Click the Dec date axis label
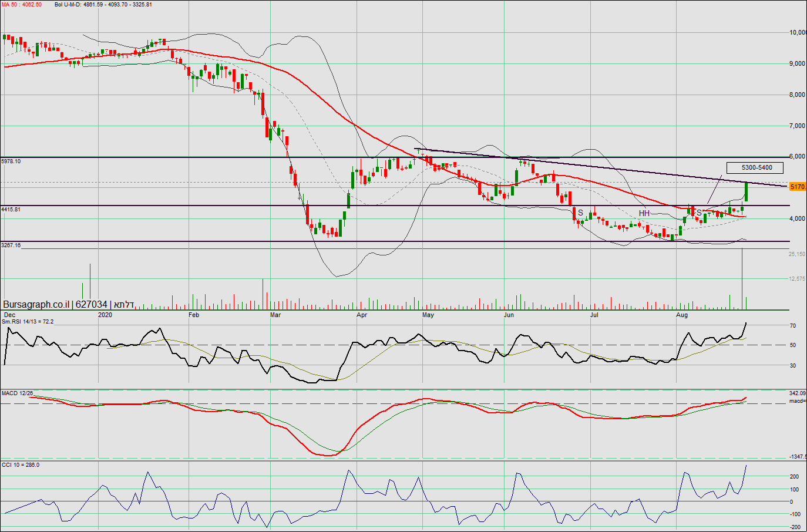 9,315
